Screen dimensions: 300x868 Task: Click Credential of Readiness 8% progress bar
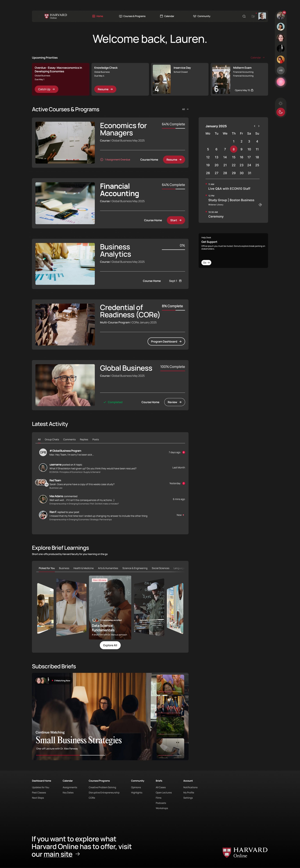[x=173, y=310]
